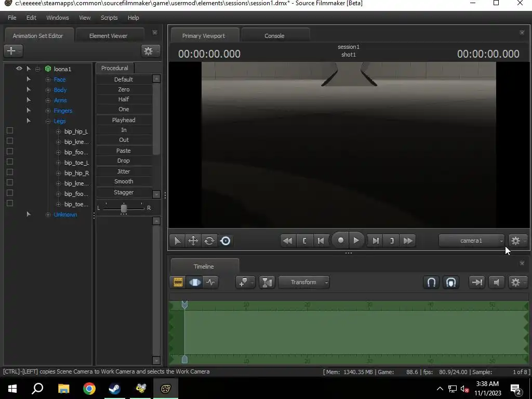Click the preset list scroll down arrow
This screenshot has width=532, height=399.
[156, 194]
